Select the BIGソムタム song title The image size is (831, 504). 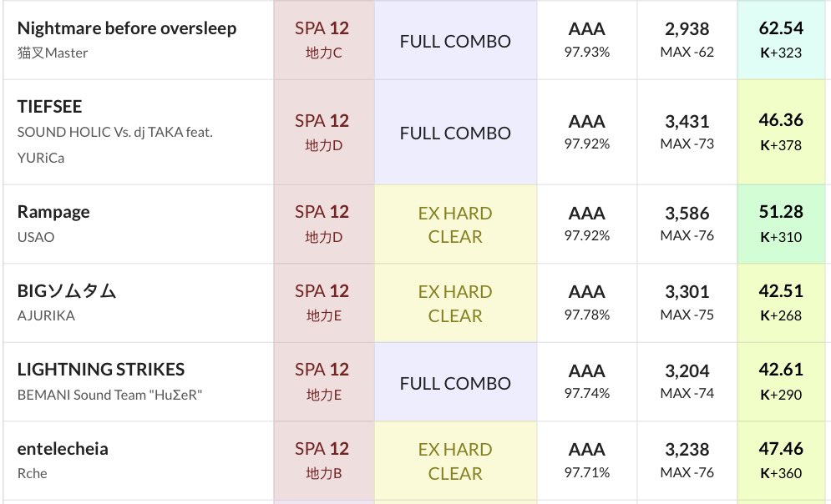click(x=67, y=290)
